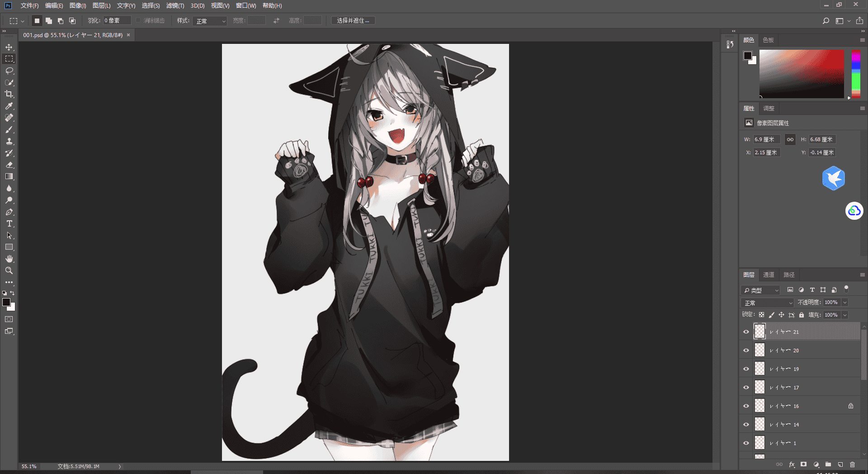Screen dimensions: 868x474
Task: Switch to the 色板 swatches tab
Action: pos(768,40)
